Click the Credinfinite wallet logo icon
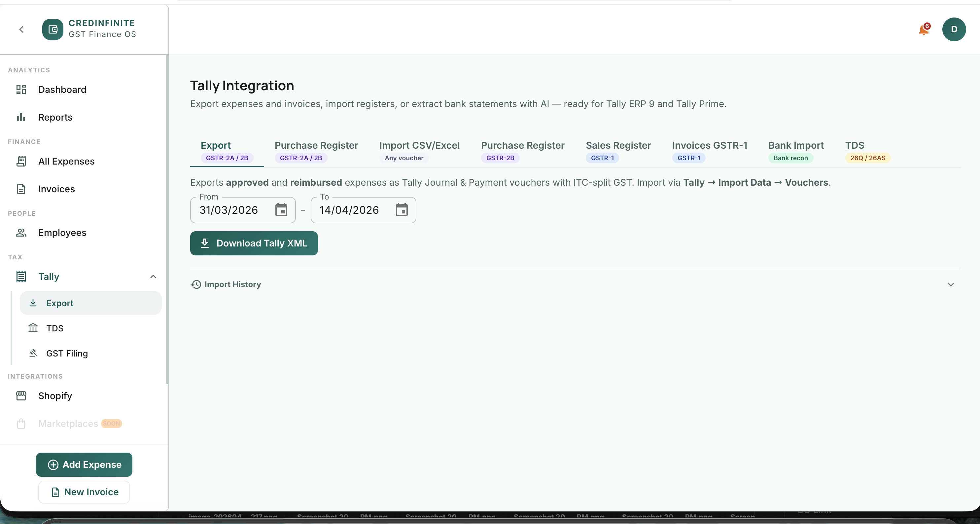 pos(53,29)
